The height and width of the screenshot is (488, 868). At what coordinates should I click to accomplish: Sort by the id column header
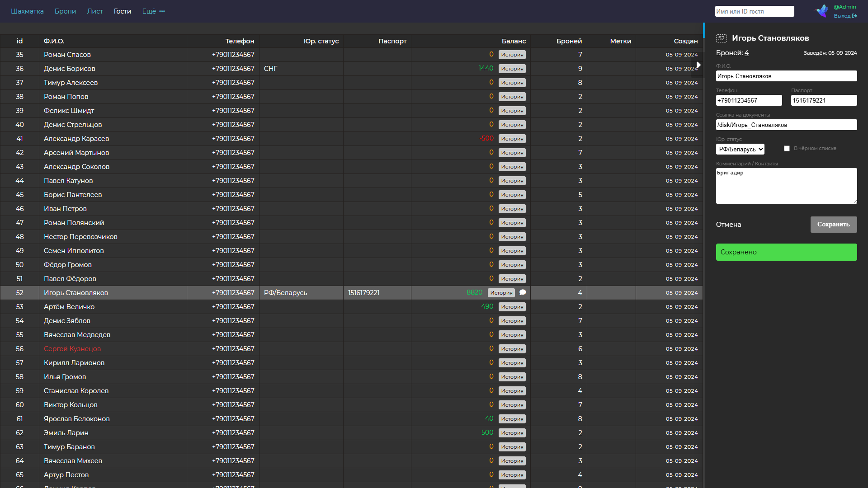pyautogui.click(x=19, y=41)
